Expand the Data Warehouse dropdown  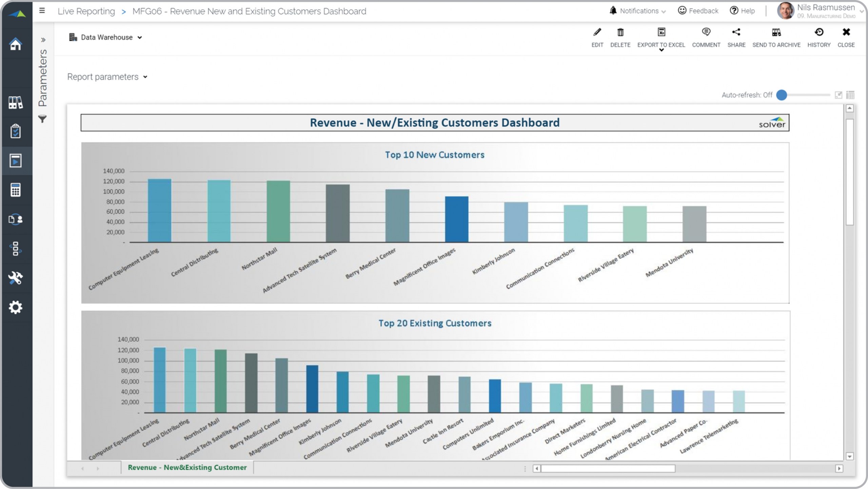click(140, 38)
